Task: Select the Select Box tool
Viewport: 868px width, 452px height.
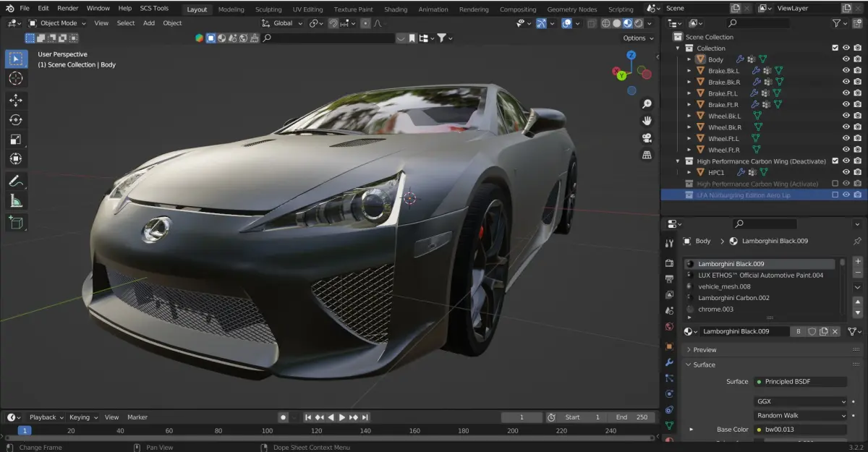Action: (16, 59)
